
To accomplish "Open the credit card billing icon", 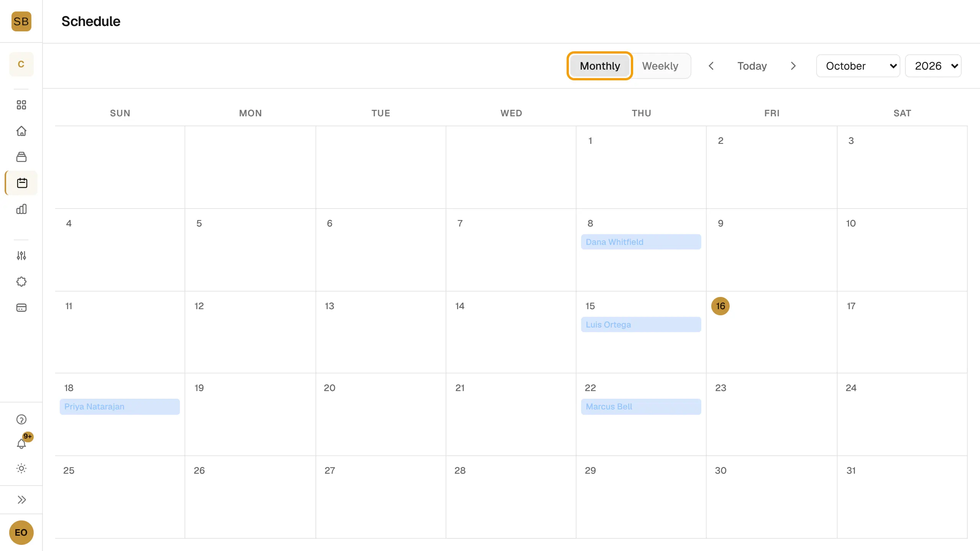I will [x=21, y=308].
